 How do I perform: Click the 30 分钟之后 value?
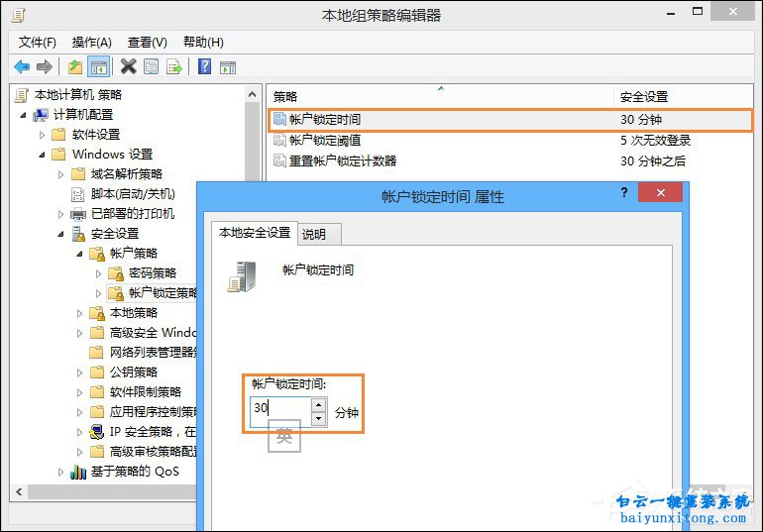coord(653,160)
